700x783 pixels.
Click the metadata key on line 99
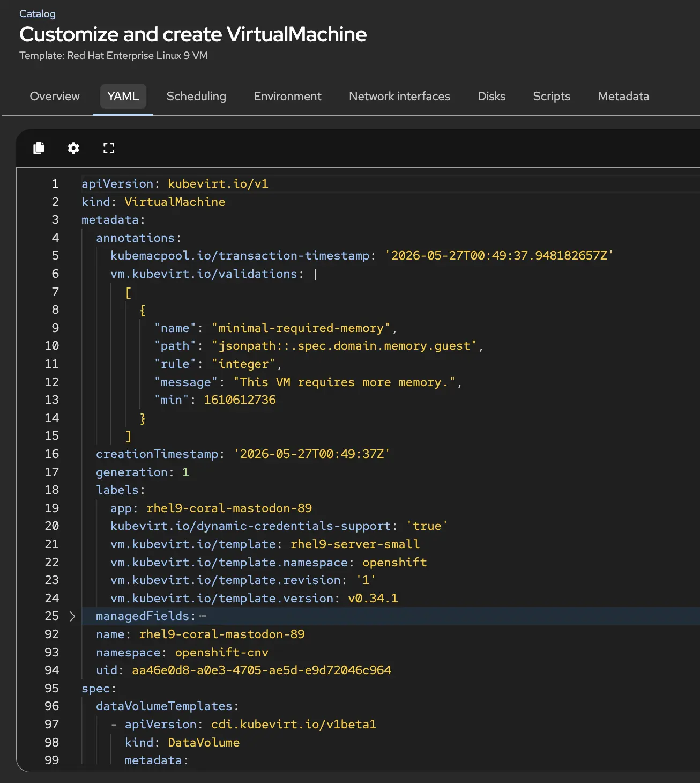[153, 760]
